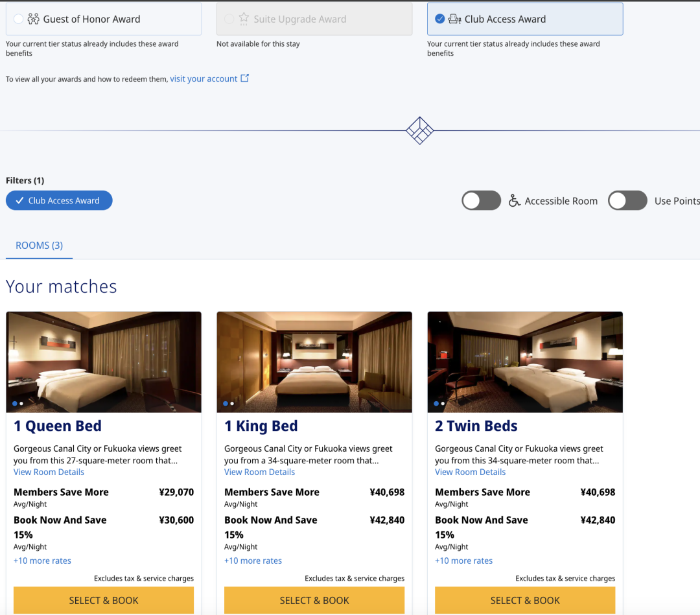Turn on the Use Points switch
This screenshot has height=615, width=700.
point(627,201)
